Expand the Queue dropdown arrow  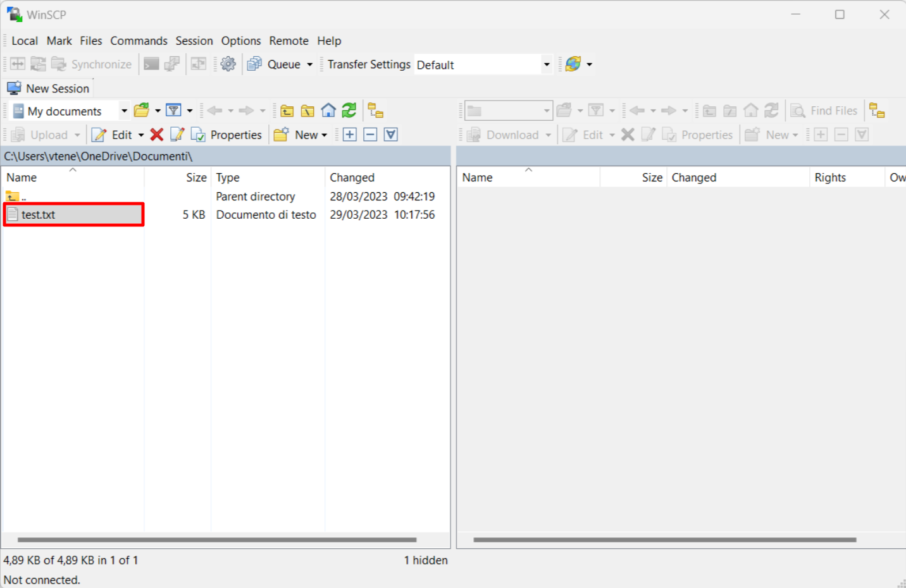point(309,64)
